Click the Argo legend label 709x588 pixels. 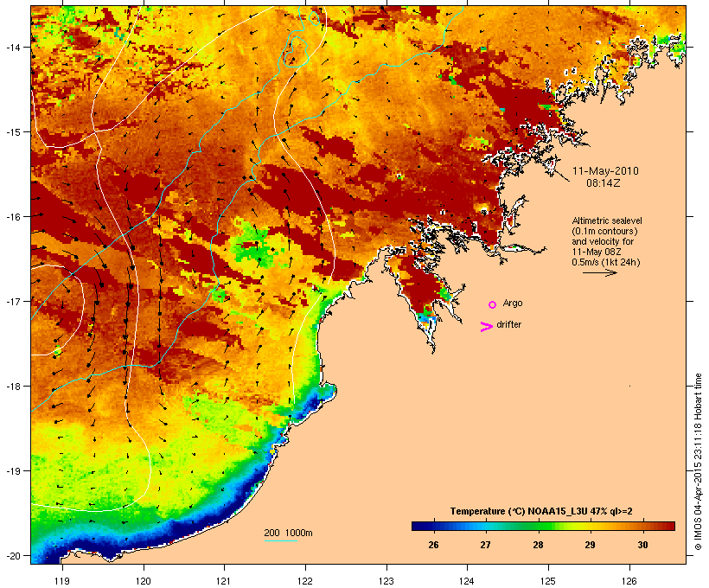click(x=513, y=303)
